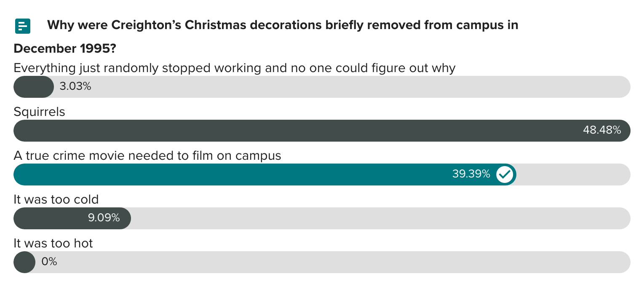644x290 pixels.
Task: Click the 3.03% percentage label
Action: (75, 87)
